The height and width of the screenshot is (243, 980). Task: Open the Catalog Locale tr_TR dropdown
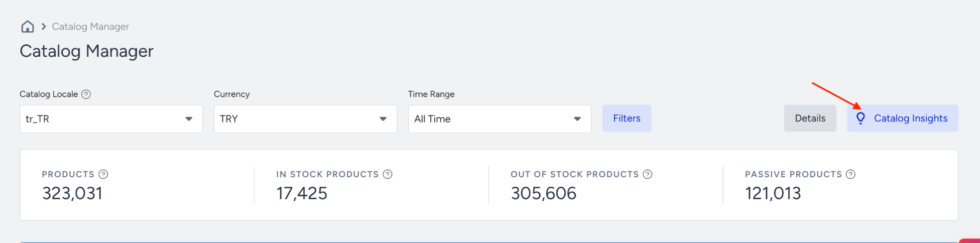click(x=111, y=119)
